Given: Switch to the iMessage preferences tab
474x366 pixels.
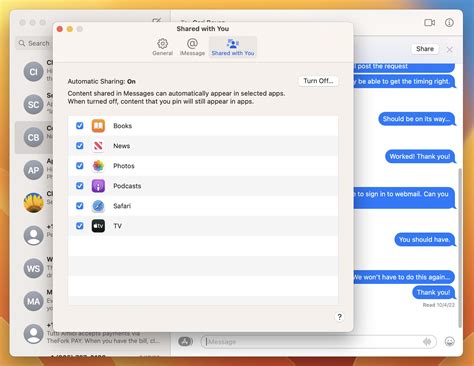Looking at the screenshot, I should pos(192,47).
